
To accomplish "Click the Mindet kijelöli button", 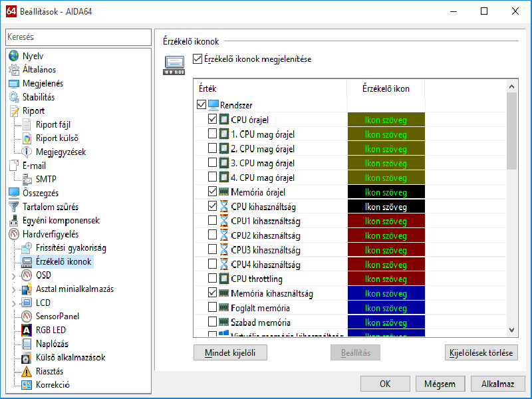I will coord(230,353).
